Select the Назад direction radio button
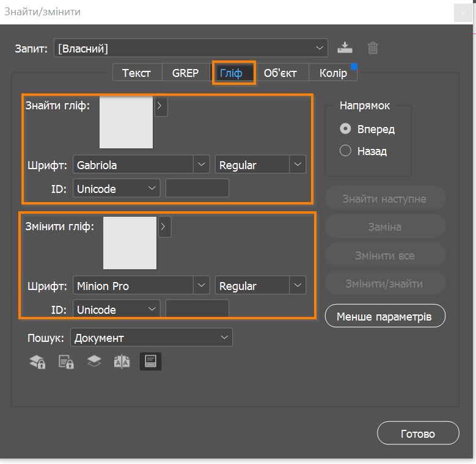The height and width of the screenshot is (464, 476). click(x=345, y=151)
